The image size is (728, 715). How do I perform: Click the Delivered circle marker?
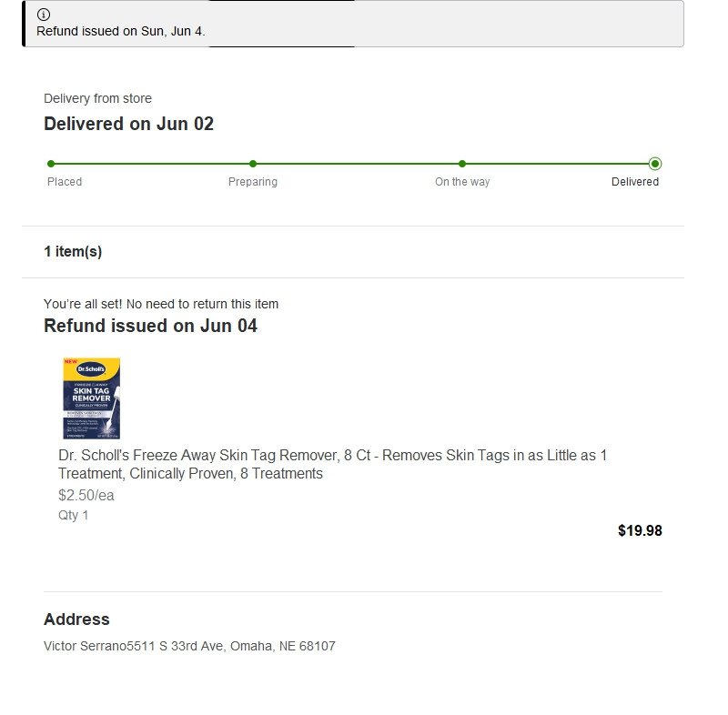coord(655,164)
